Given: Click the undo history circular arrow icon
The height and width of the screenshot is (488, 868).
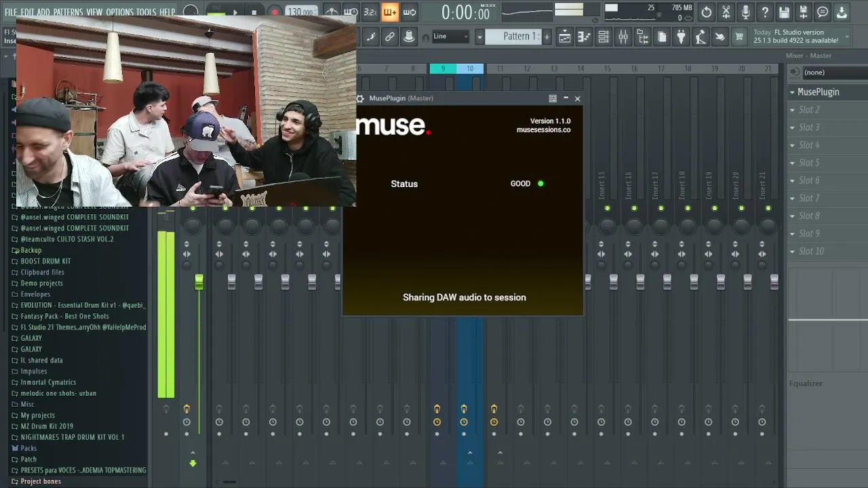Looking at the screenshot, I should pos(707,12).
